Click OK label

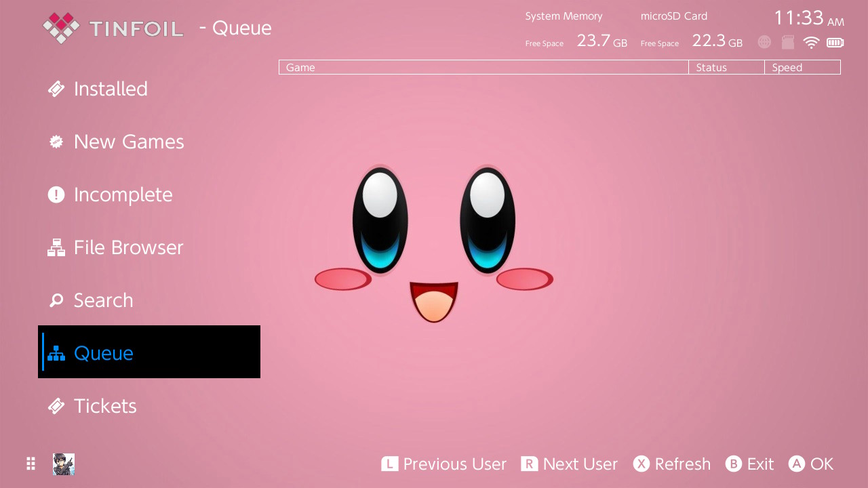(821, 464)
